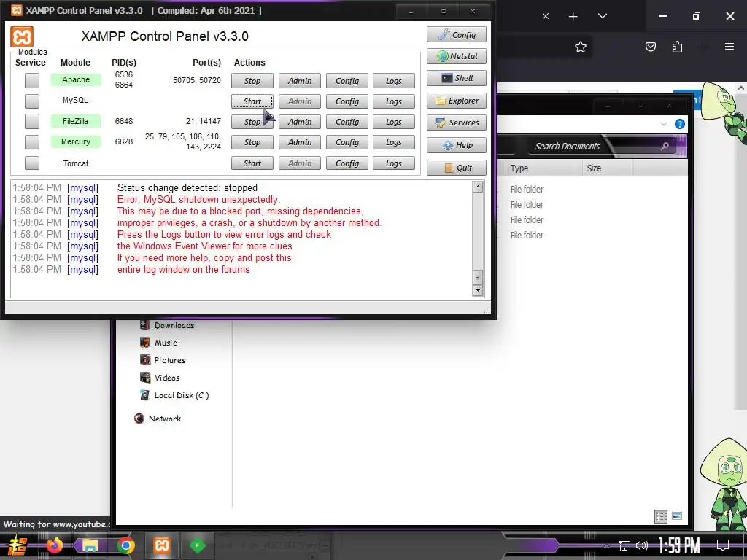This screenshot has height=560, width=747.
Task: Switch explorer to details view icon
Action: pyautogui.click(x=661, y=516)
